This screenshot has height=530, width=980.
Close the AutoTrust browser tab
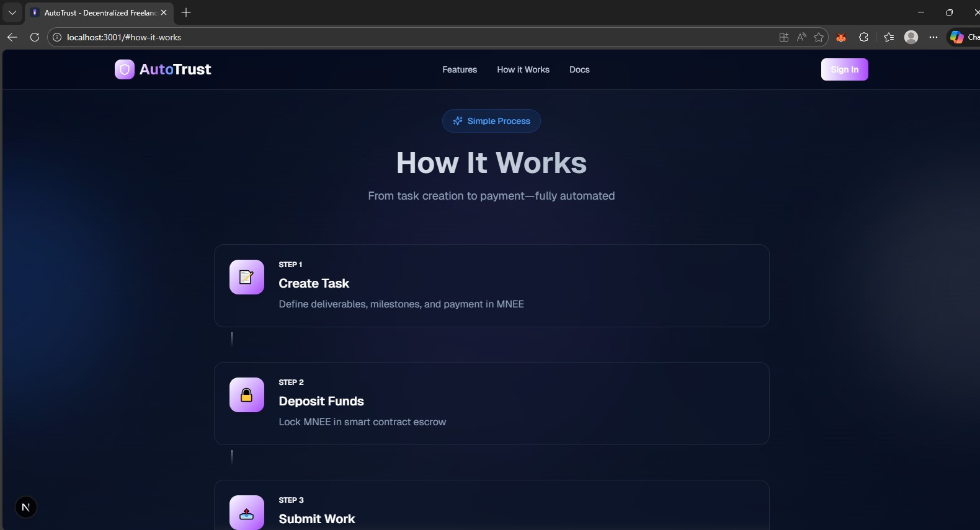[164, 12]
